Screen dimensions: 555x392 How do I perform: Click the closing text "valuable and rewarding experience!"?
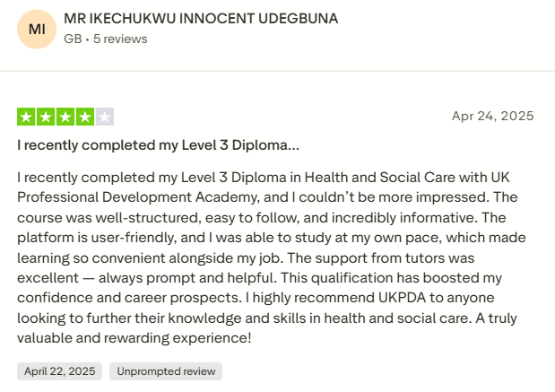(134, 338)
